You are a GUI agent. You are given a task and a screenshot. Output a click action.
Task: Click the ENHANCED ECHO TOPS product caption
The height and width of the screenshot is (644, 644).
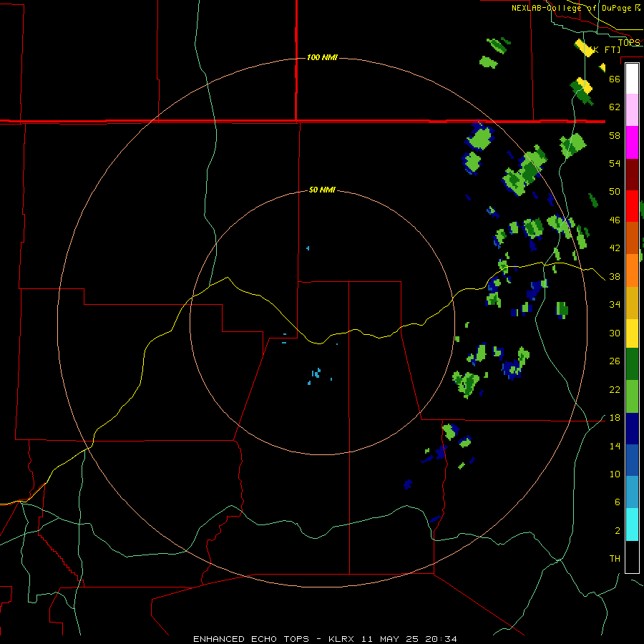(251, 639)
